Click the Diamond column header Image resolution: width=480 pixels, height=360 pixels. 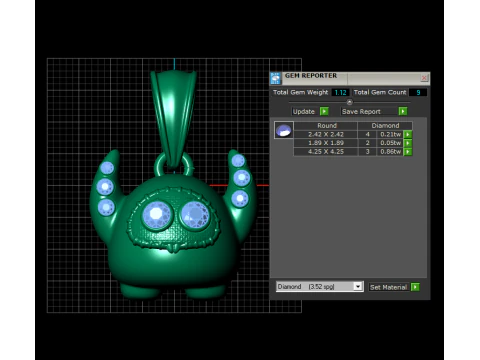click(385, 126)
